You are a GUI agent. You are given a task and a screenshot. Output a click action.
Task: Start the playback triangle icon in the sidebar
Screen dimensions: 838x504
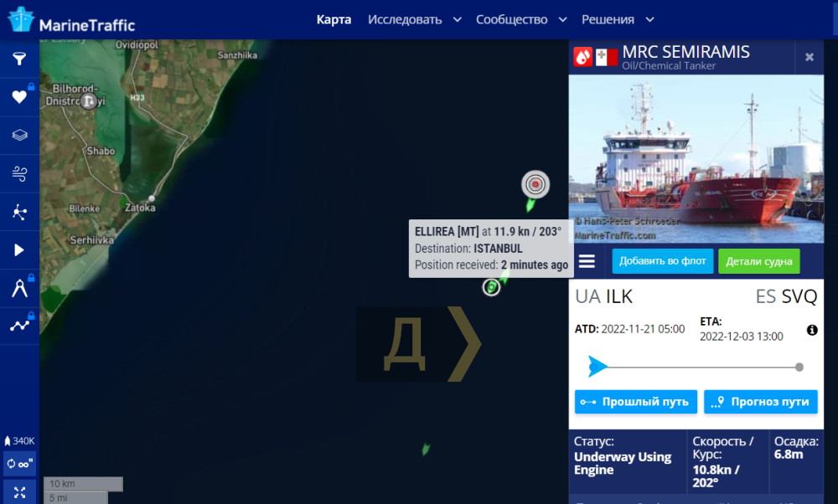click(x=19, y=249)
